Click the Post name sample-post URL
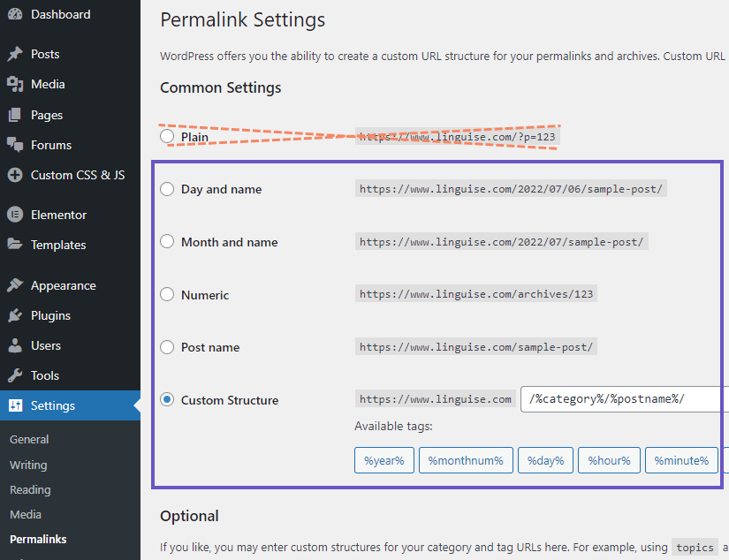Viewport: 729px width, 560px height. point(476,347)
